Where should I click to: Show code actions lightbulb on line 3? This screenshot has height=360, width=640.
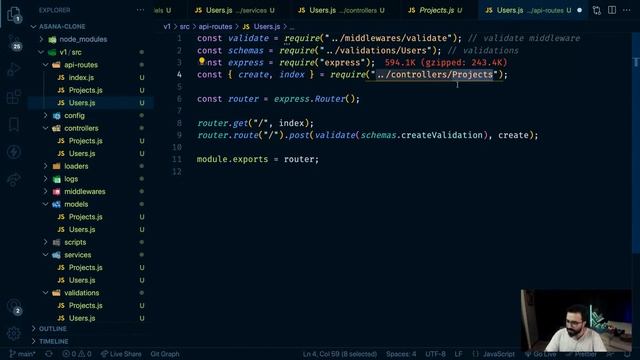coord(202,61)
